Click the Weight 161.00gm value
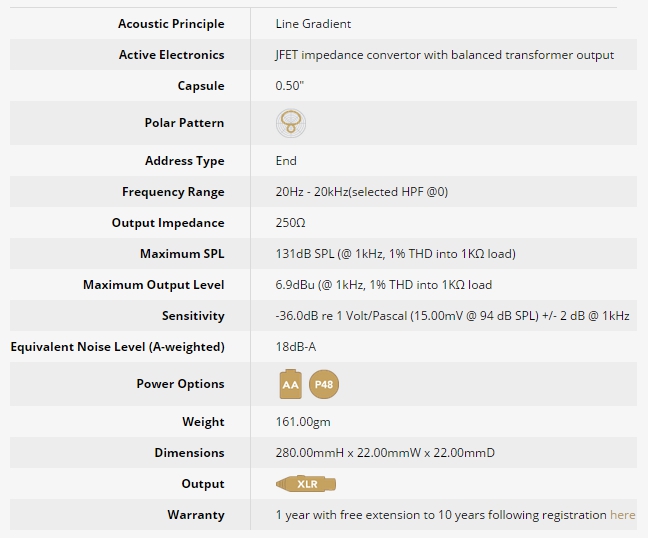 pos(303,422)
